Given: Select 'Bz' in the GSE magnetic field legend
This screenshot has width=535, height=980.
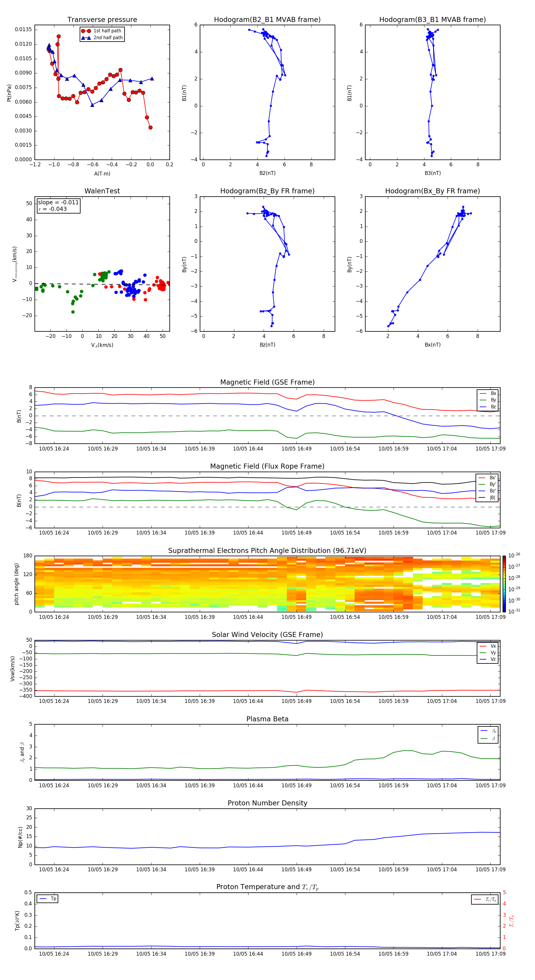Looking at the screenshot, I should coord(488,407).
